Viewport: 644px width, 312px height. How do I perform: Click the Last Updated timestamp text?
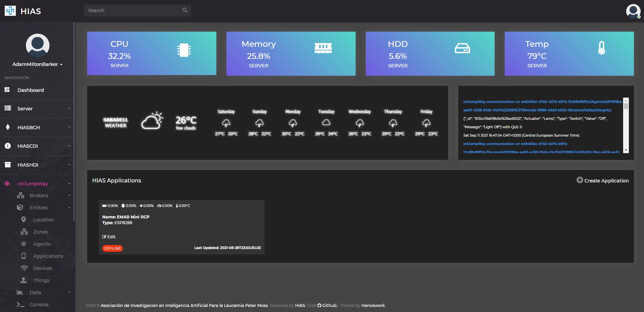click(x=227, y=248)
